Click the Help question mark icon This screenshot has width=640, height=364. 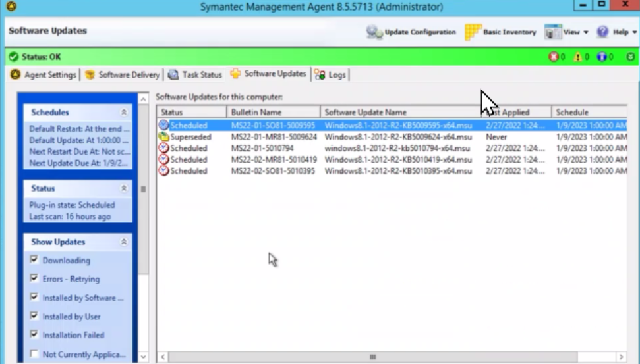coord(602,32)
